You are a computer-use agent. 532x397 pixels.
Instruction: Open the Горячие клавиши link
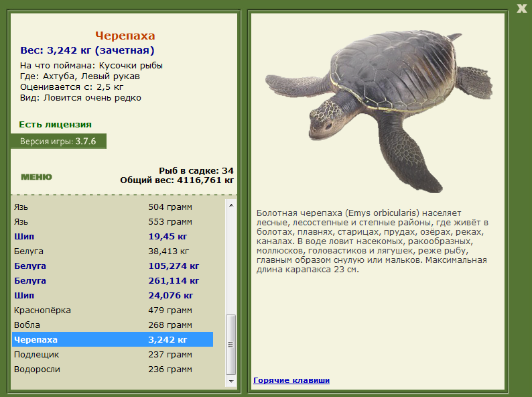pos(291,380)
